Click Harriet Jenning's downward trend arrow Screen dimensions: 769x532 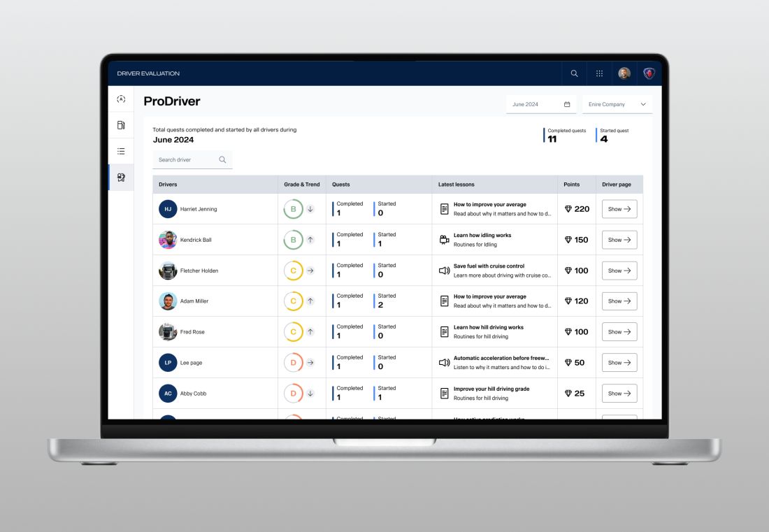click(310, 209)
